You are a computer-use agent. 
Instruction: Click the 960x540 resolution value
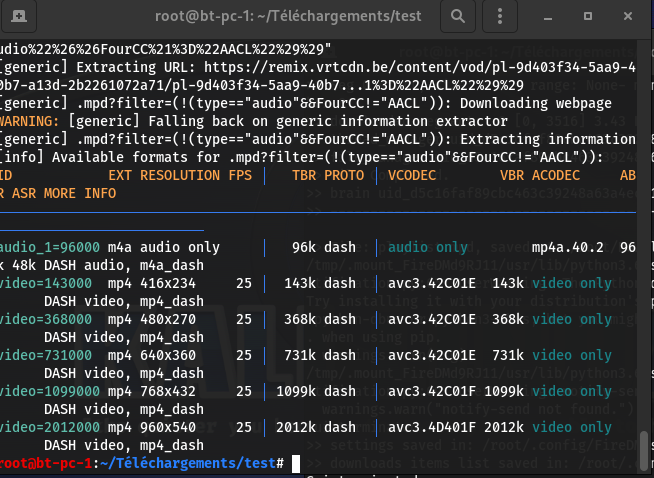tap(168, 427)
